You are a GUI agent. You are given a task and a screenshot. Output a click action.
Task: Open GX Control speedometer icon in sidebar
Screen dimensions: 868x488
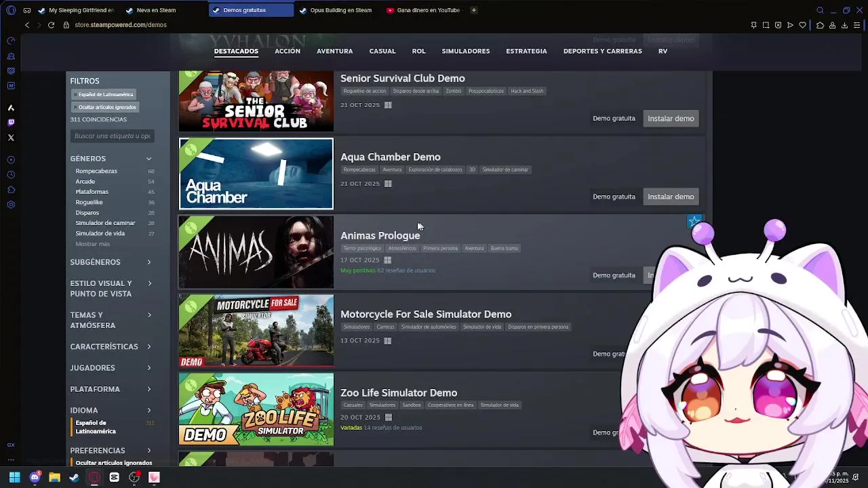tap(11, 41)
